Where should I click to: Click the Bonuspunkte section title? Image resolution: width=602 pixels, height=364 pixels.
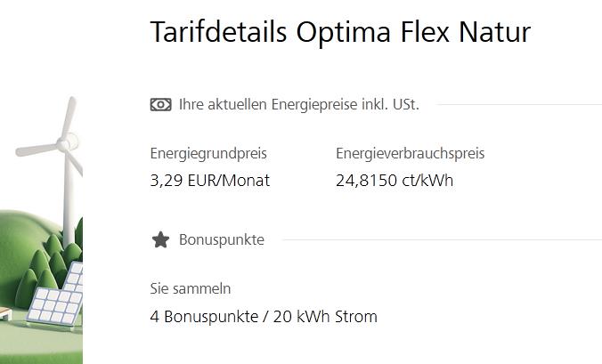(x=222, y=239)
